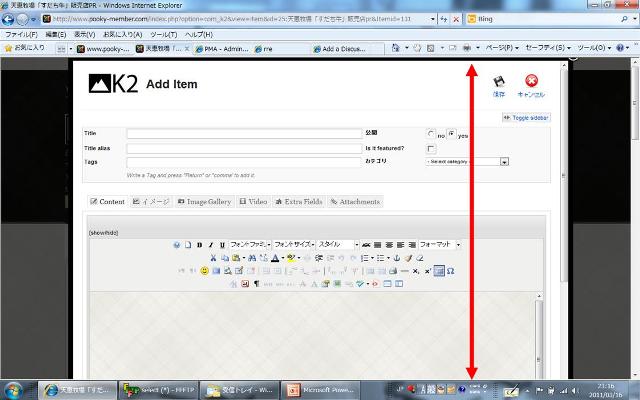Click the Cut scissors icon
Viewport: 640px width, 400px height.
(x=213, y=258)
